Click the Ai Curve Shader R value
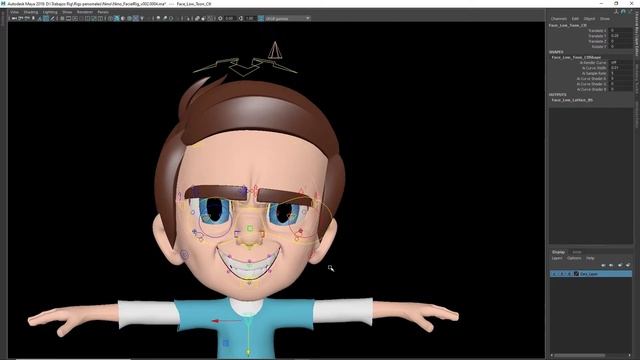640x360 pixels. point(621,79)
